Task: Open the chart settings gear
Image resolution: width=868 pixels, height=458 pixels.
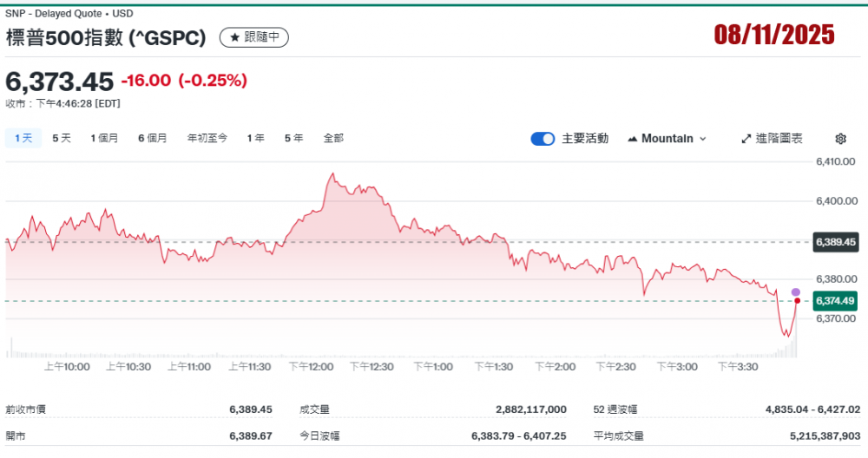Action: click(x=840, y=139)
